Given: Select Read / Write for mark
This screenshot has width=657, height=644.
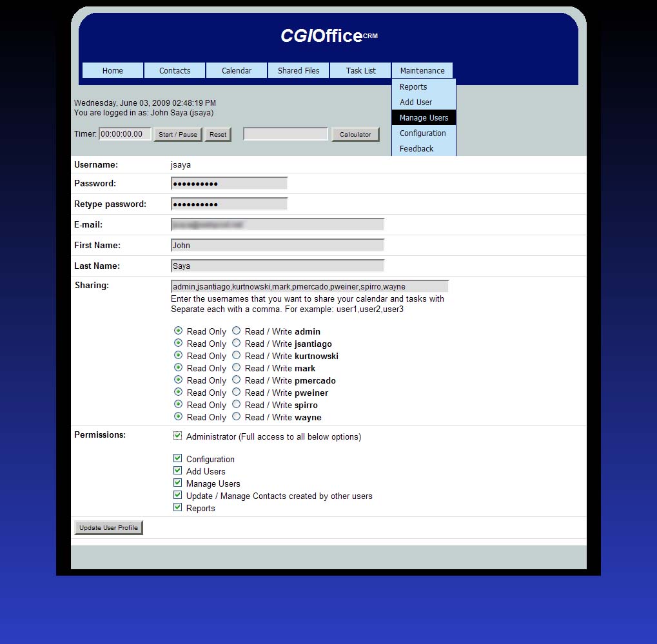Looking at the screenshot, I should click(237, 367).
